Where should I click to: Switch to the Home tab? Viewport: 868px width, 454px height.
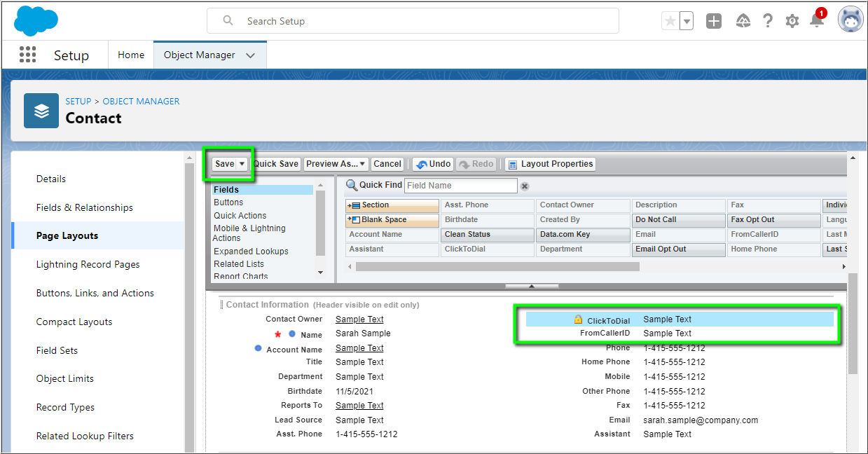131,55
